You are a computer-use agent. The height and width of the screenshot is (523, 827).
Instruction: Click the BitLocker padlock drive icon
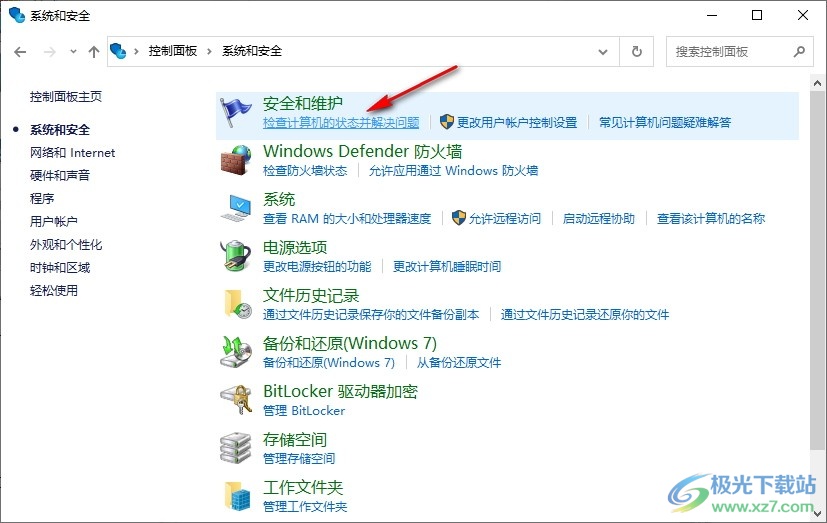235,400
